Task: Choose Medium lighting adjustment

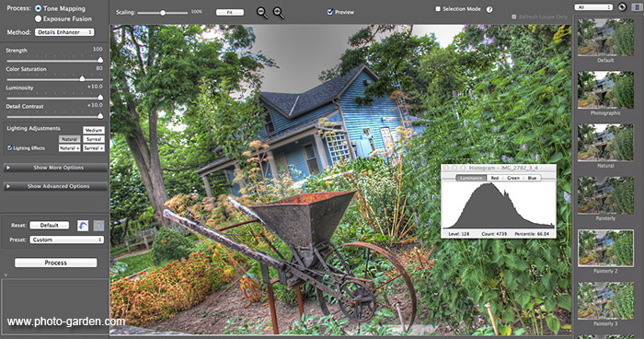Action: (94, 130)
